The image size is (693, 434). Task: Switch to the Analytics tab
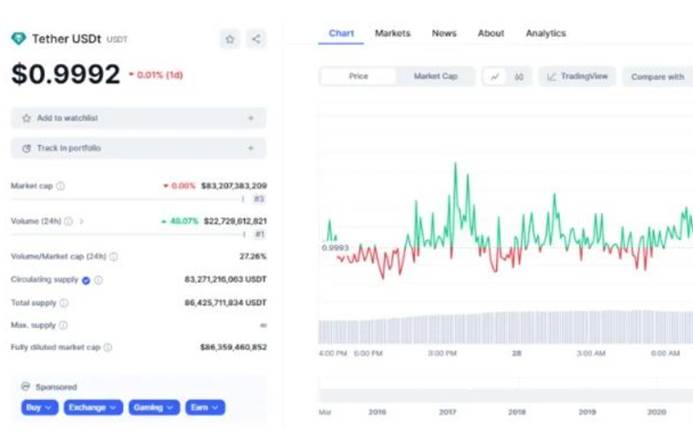coord(546,33)
